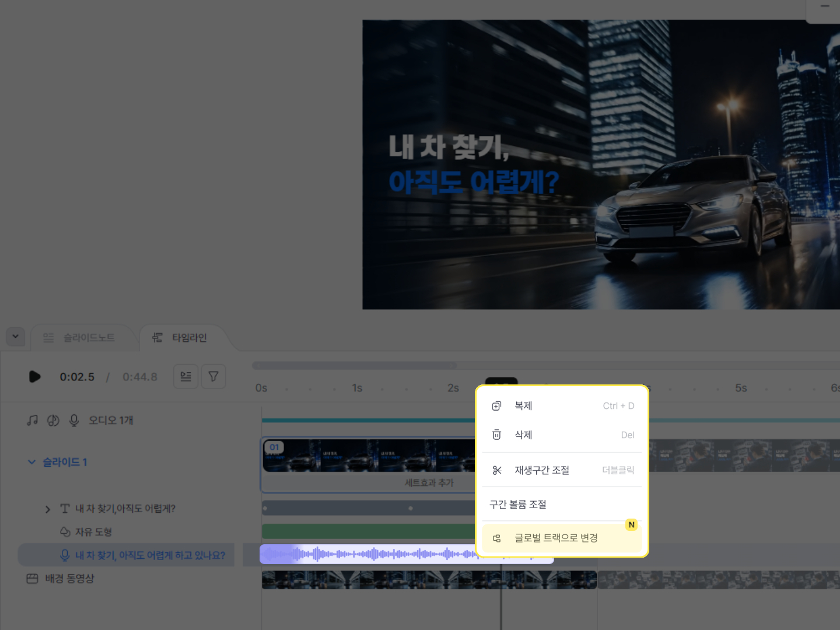Screen dimensions: 840x630
Task: Click the music note audio icon
Action: tap(33, 421)
